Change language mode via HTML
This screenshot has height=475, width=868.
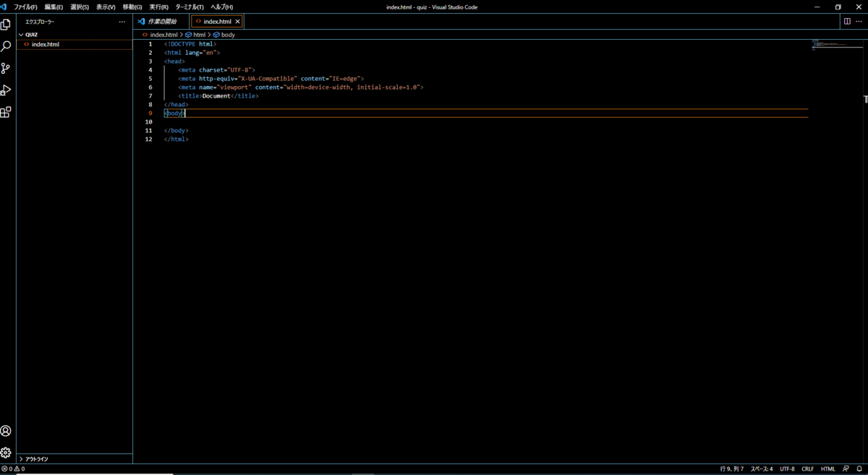827,468
